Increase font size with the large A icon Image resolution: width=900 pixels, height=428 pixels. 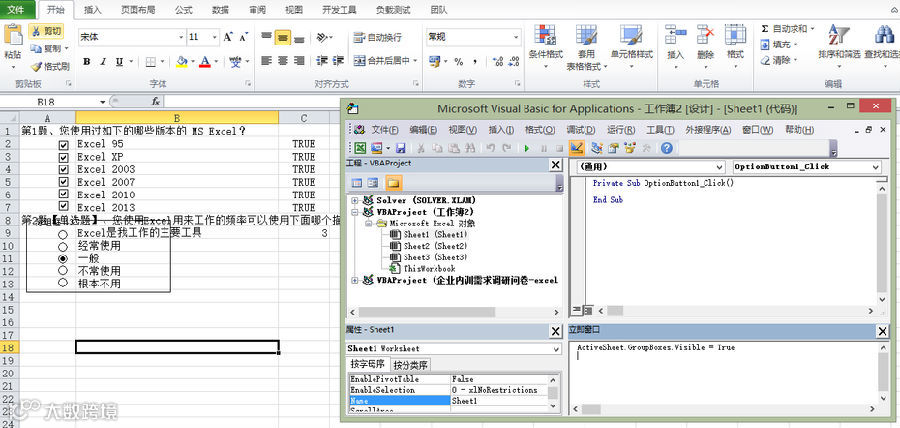pyautogui.click(x=228, y=37)
